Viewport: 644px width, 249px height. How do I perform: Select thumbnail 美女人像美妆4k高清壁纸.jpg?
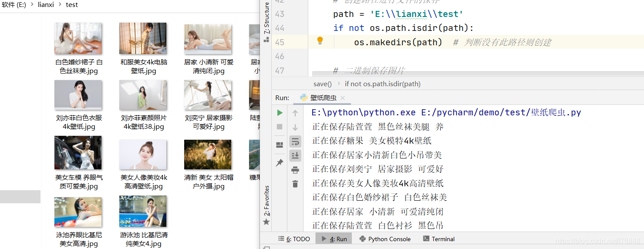143,155
